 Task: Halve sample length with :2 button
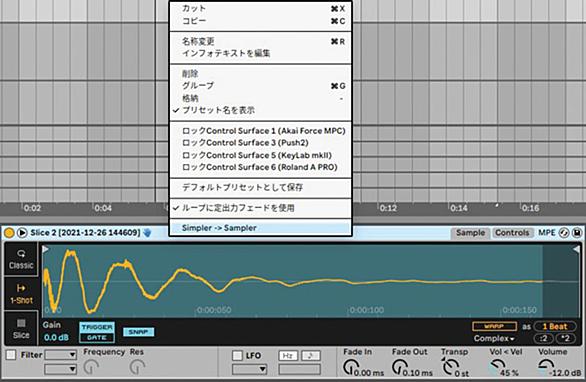pos(543,339)
